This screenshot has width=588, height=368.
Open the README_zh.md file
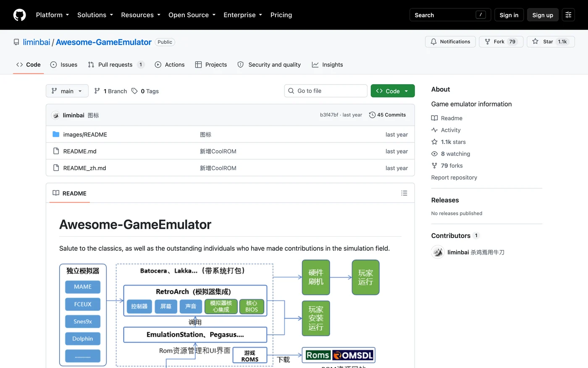click(84, 168)
